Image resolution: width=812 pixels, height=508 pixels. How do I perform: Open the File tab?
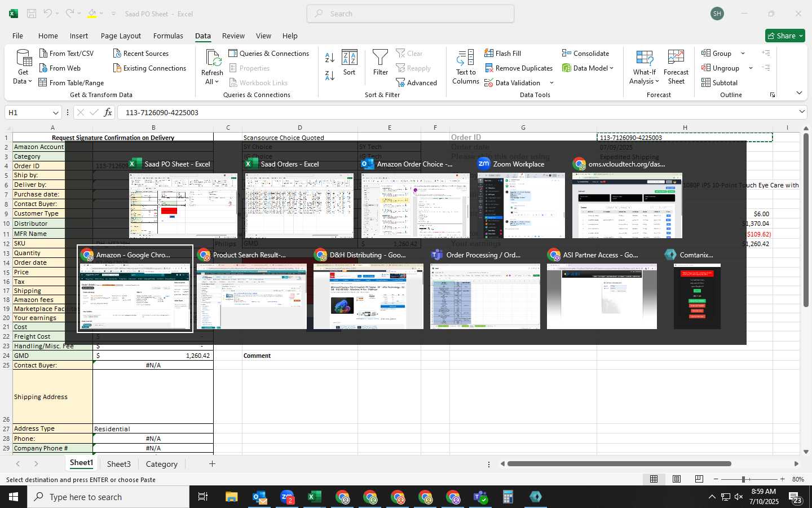click(x=17, y=36)
